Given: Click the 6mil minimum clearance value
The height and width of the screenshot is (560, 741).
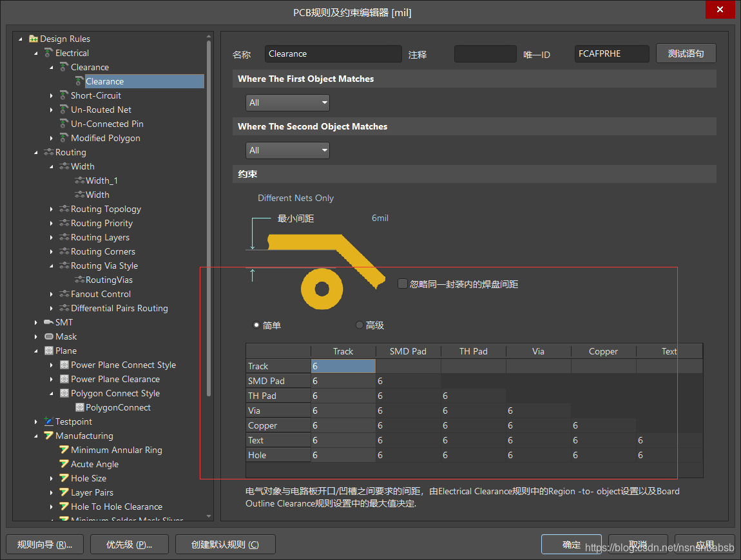Looking at the screenshot, I should [x=380, y=218].
